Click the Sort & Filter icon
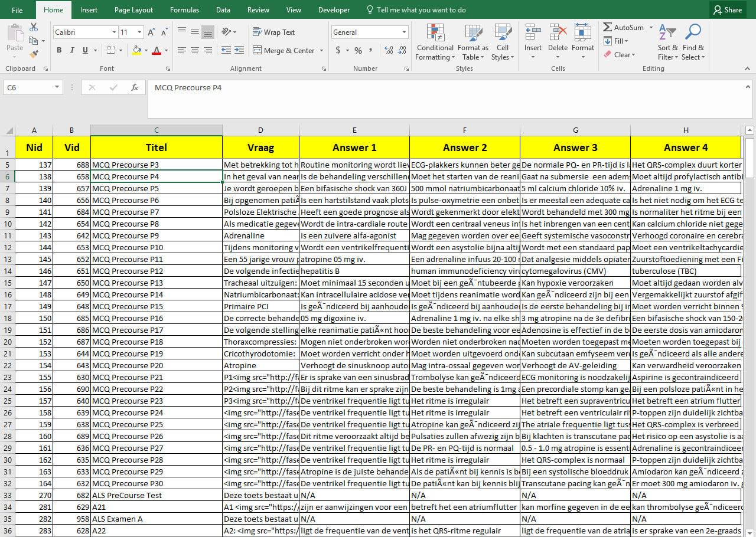The height and width of the screenshot is (537, 756). click(667, 41)
